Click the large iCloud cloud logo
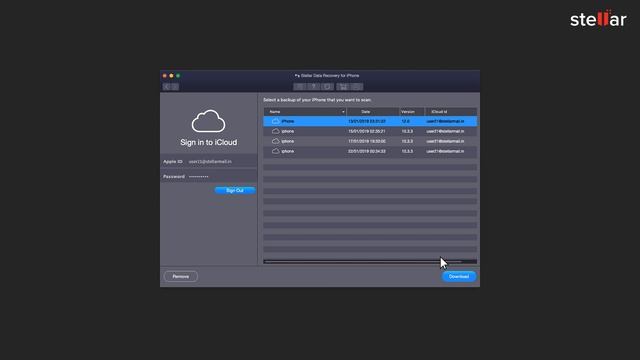Viewport: 640px width, 360px height. [x=208, y=121]
